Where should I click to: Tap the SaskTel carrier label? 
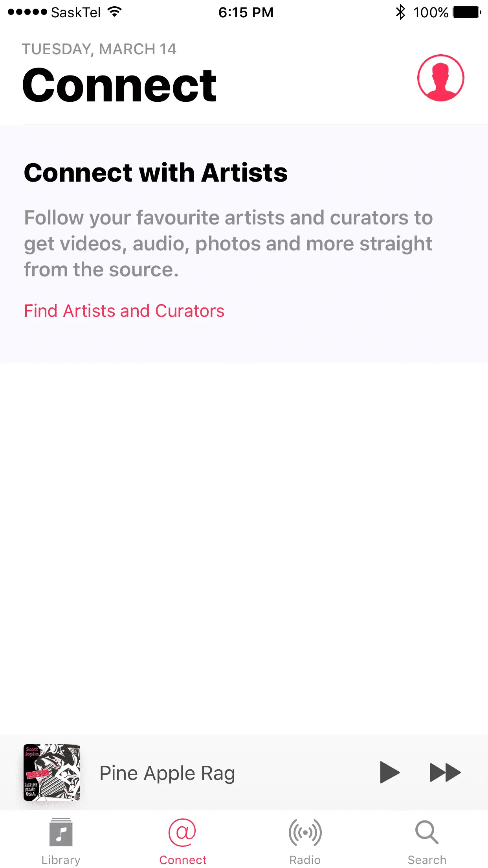click(76, 13)
